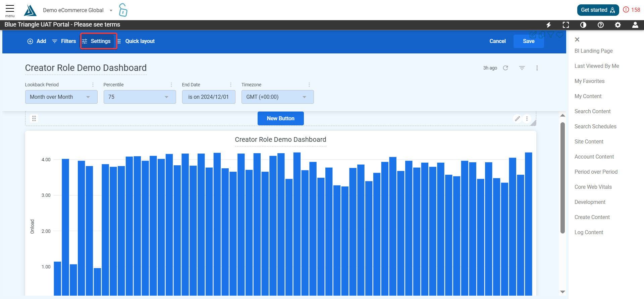Click the chart title Creator Role Demo Dashboard
Image resolution: width=644 pixels, height=299 pixels.
click(x=280, y=140)
